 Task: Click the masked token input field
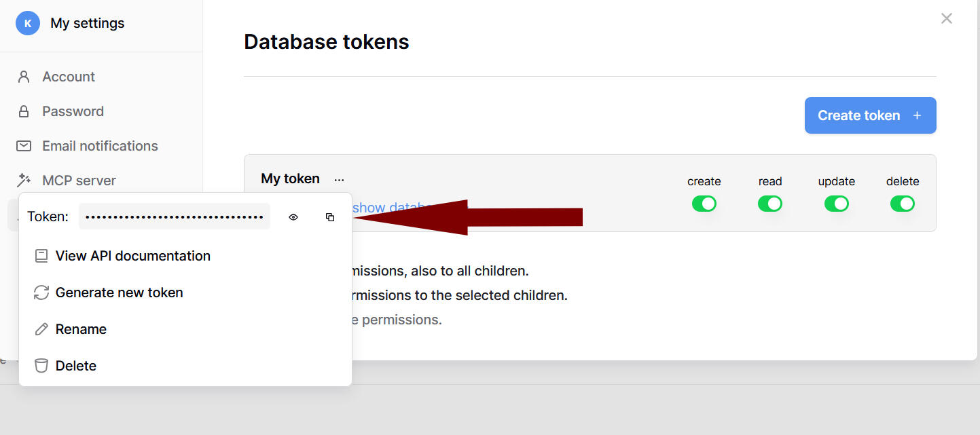(x=175, y=216)
